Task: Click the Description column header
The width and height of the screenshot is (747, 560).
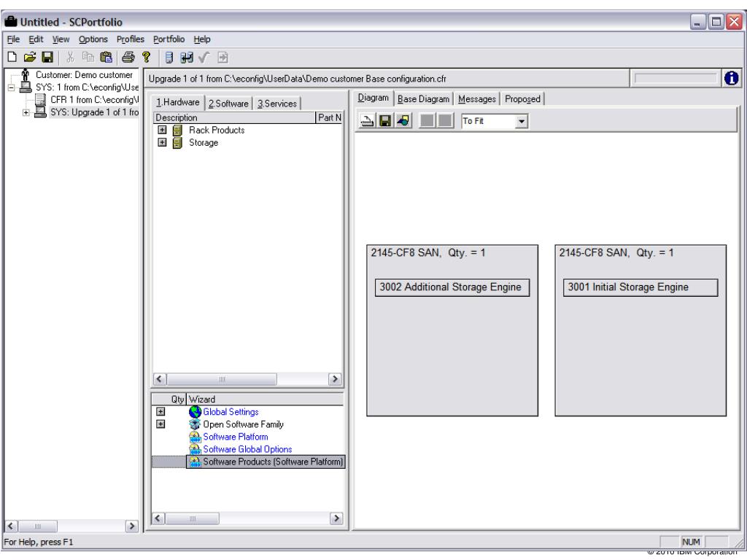Action: pos(234,117)
